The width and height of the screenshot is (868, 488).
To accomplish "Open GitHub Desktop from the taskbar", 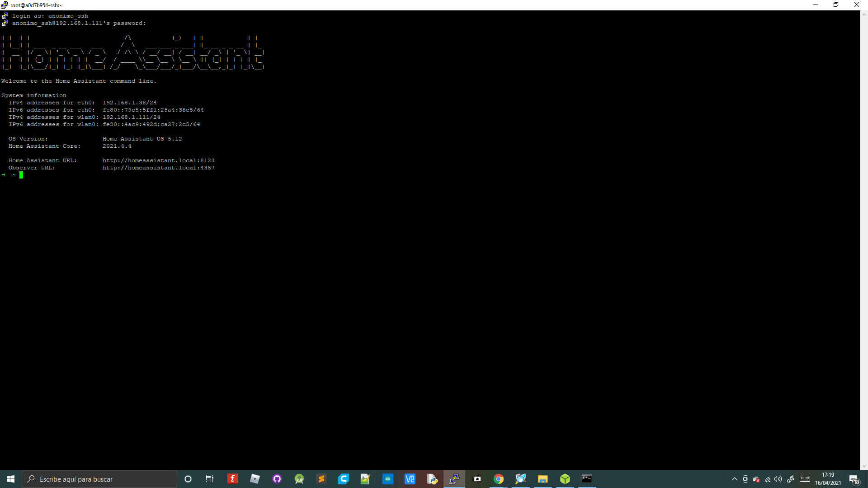I will [x=277, y=479].
